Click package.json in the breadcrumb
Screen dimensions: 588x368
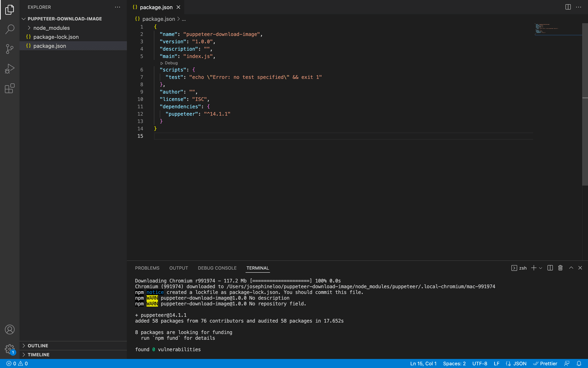[158, 19]
